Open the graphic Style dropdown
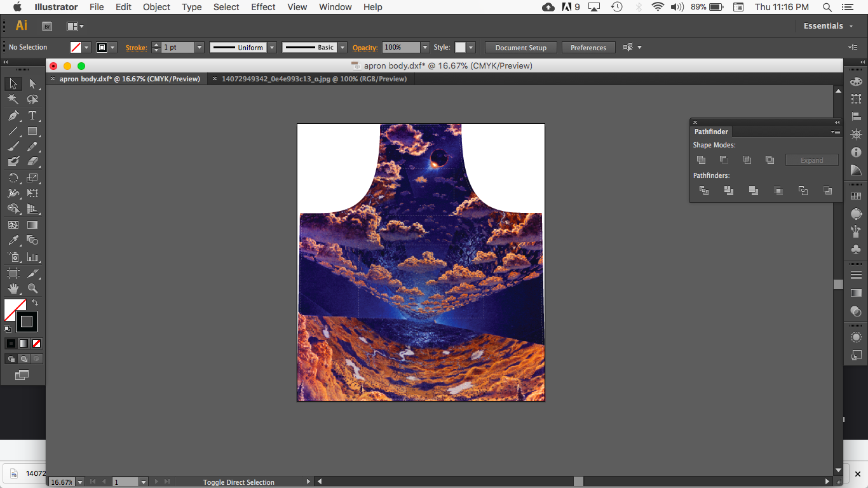This screenshot has width=868, height=488. point(470,48)
